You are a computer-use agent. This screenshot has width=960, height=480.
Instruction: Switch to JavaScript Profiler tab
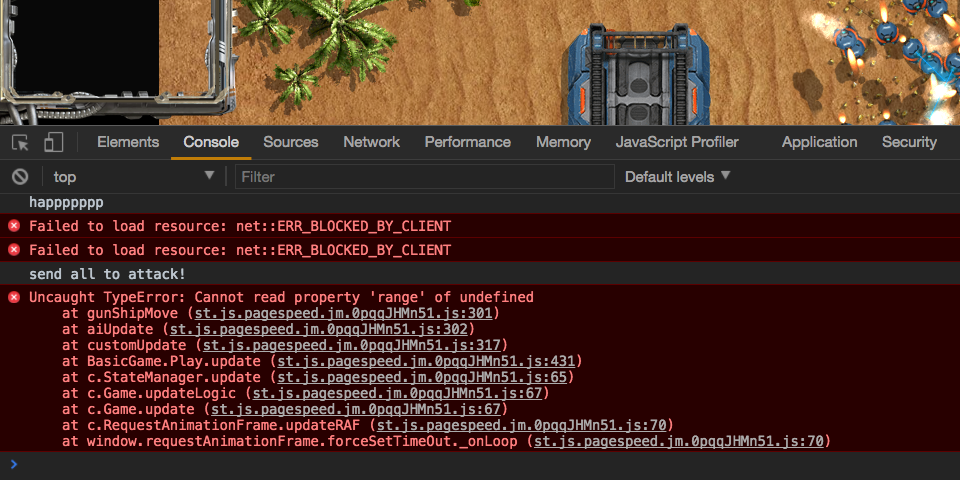point(677,142)
